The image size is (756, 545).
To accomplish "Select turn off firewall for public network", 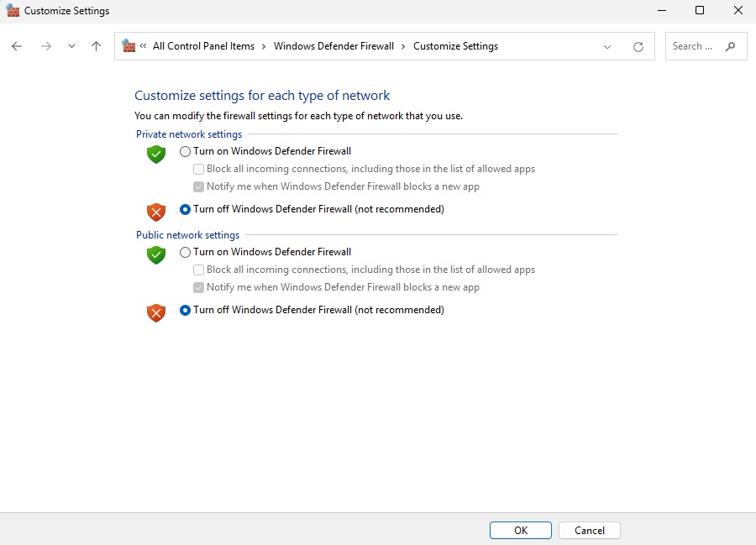I will [185, 311].
